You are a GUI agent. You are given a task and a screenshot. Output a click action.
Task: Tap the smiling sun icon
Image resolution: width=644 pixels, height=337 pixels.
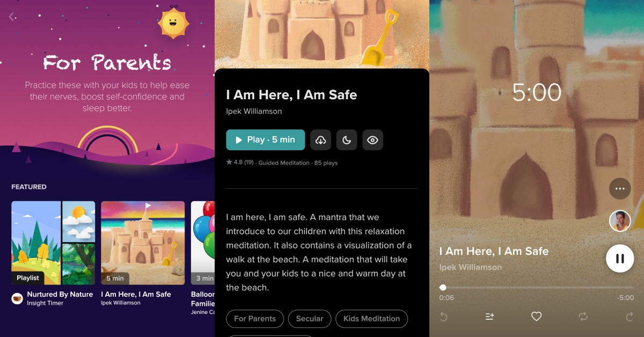173,24
